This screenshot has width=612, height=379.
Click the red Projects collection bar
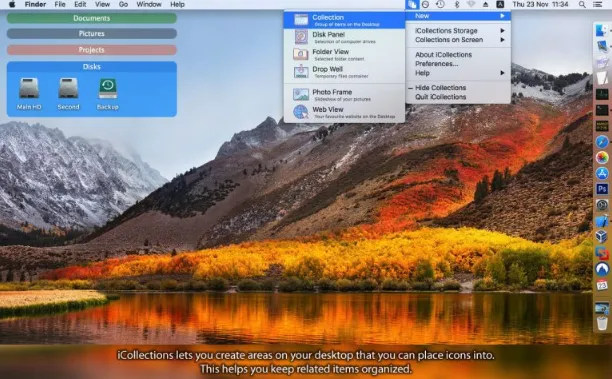tap(92, 50)
